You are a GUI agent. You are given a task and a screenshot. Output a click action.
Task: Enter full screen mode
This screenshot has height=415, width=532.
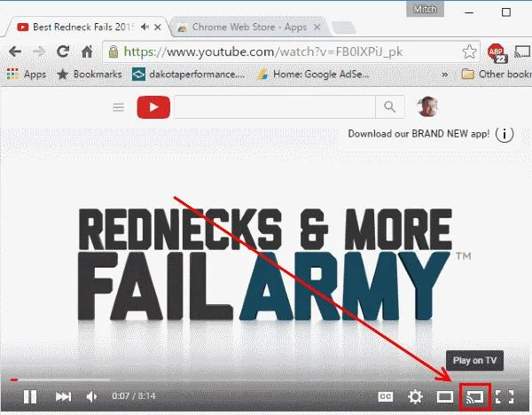click(x=505, y=396)
